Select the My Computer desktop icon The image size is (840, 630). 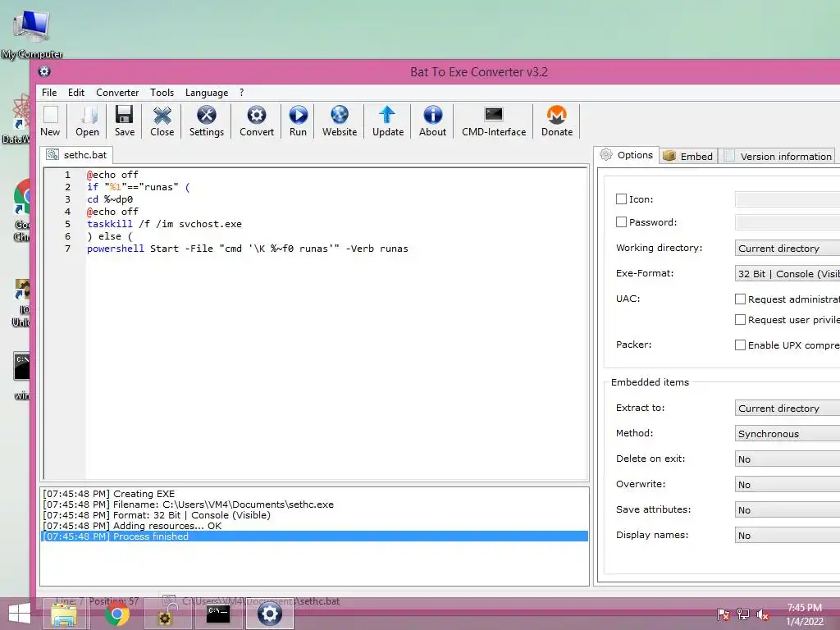[x=32, y=33]
